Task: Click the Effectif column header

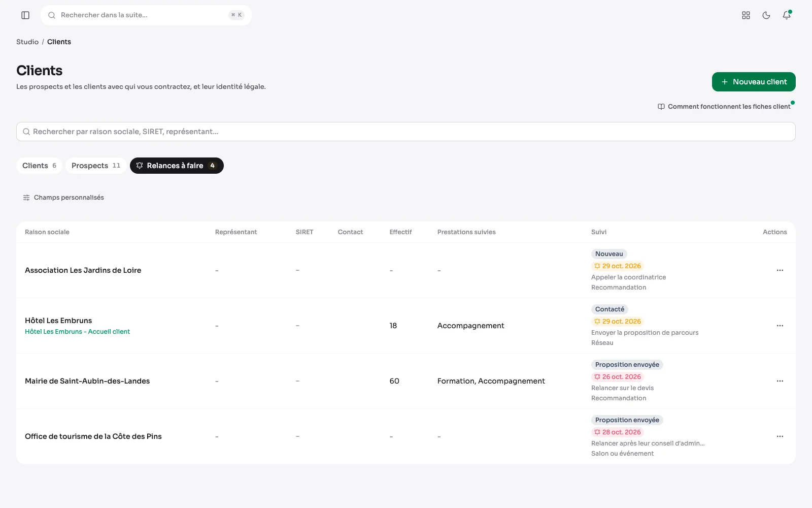Action: [400, 232]
